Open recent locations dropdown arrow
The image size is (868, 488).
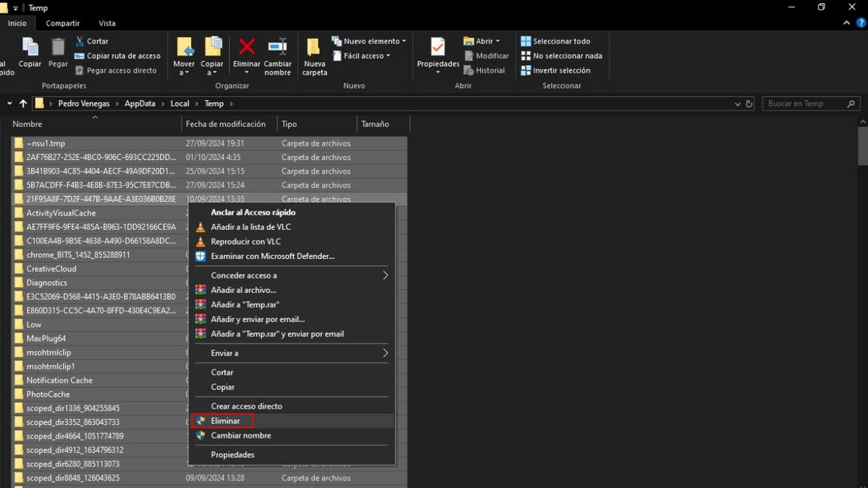coord(10,103)
